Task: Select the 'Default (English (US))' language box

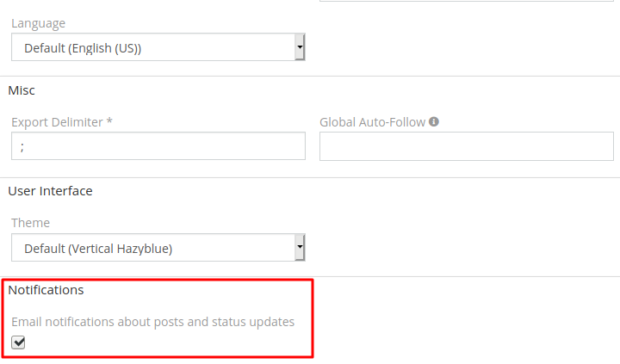Action: 153,48
